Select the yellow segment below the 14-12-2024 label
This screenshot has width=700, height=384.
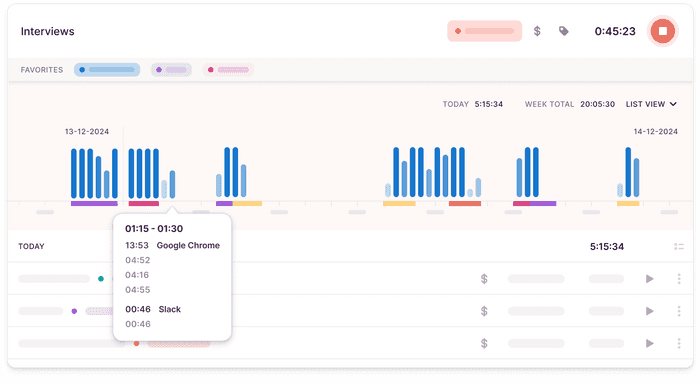coord(628,204)
